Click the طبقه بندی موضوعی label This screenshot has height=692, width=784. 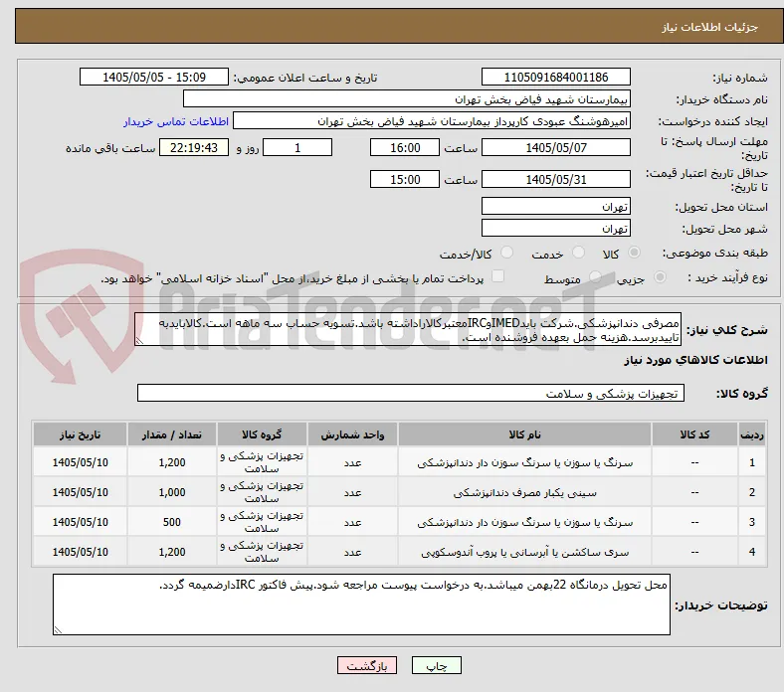click(715, 253)
